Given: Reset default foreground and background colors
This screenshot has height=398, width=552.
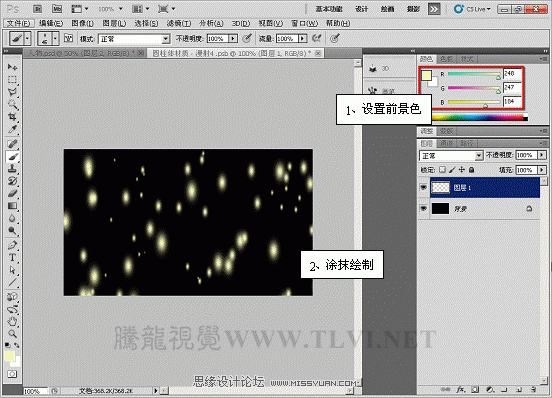Looking at the screenshot, I should click(x=7, y=345).
